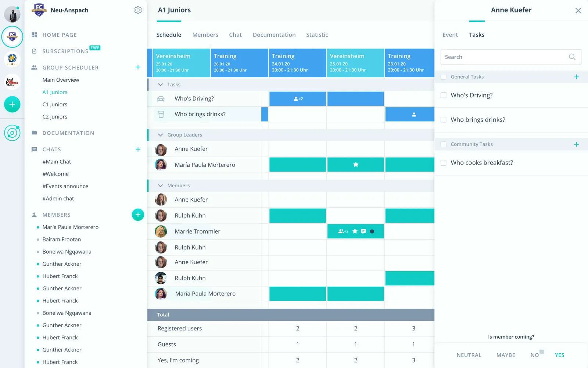Close the Anne Kuefer panel
Viewport: 588px width, 368px height.
pos(578,11)
